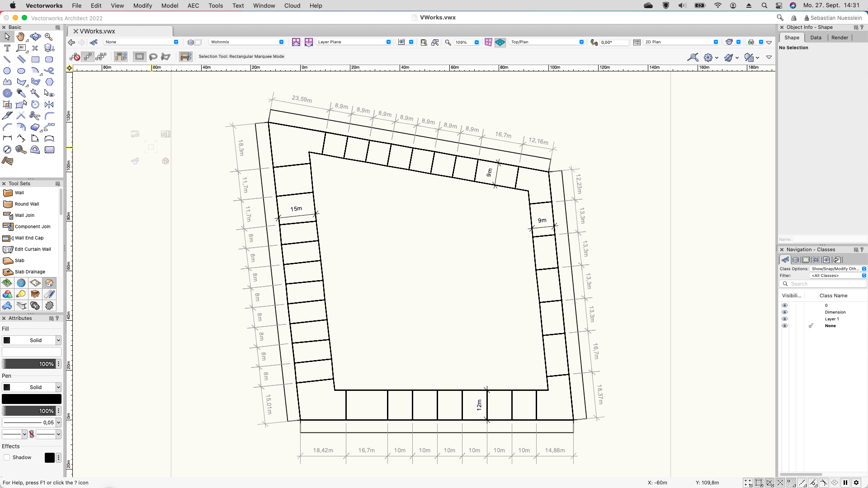The height and width of the screenshot is (488, 868).
Task: Open the Wall tool
Action: click(x=19, y=193)
